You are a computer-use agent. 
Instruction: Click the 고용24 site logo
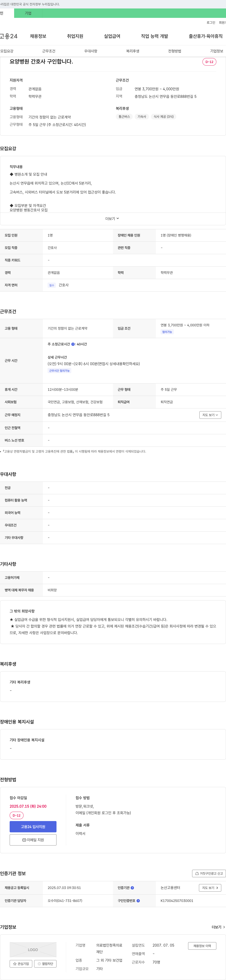pos(9,36)
